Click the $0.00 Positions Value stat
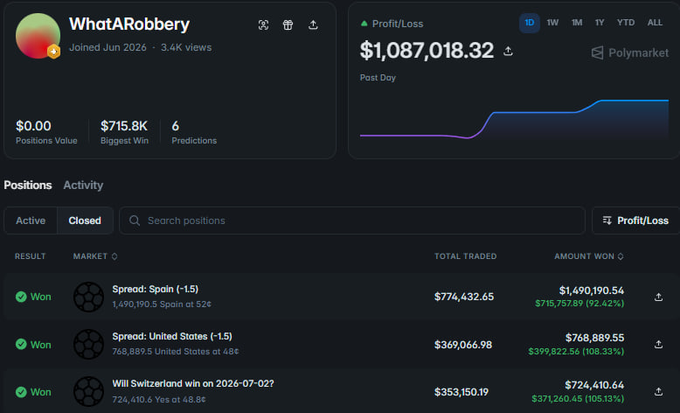680x413 pixels. [x=33, y=126]
